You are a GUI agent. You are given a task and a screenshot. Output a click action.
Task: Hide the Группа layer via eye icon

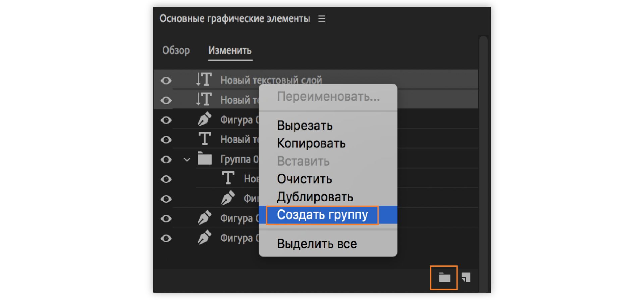coord(166,160)
